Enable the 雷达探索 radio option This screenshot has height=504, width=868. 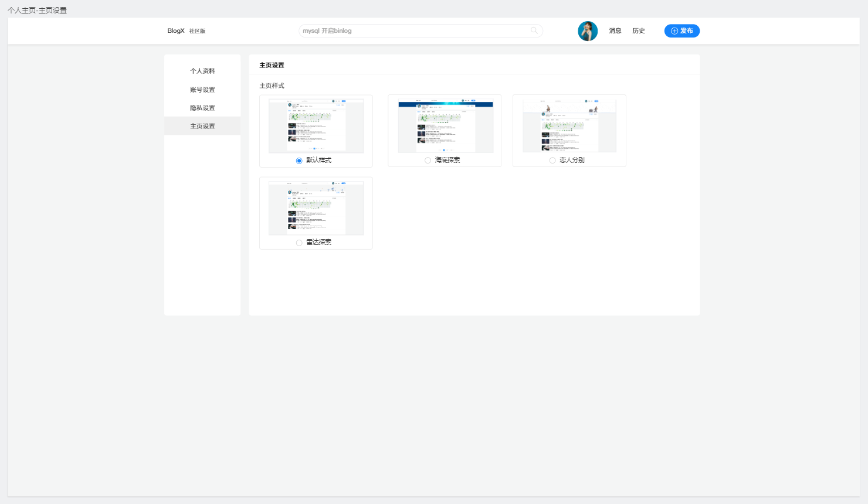pyautogui.click(x=299, y=243)
